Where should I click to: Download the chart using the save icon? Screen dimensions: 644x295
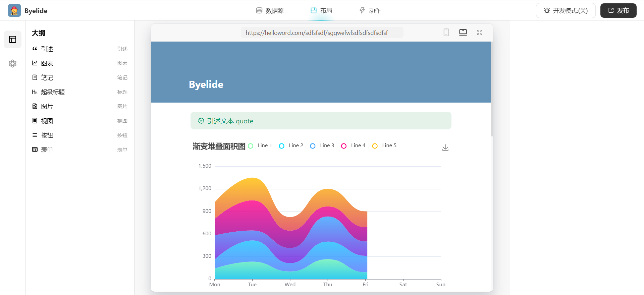pyautogui.click(x=445, y=148)
